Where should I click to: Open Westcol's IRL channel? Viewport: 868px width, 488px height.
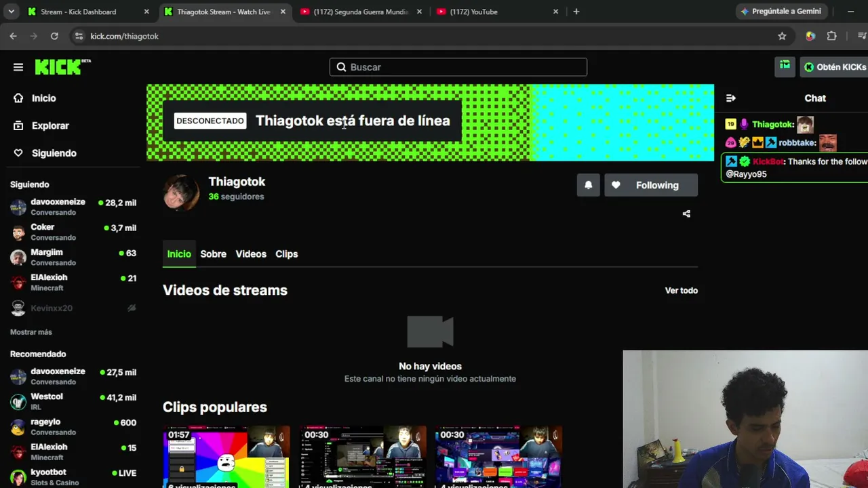[73, 401]
